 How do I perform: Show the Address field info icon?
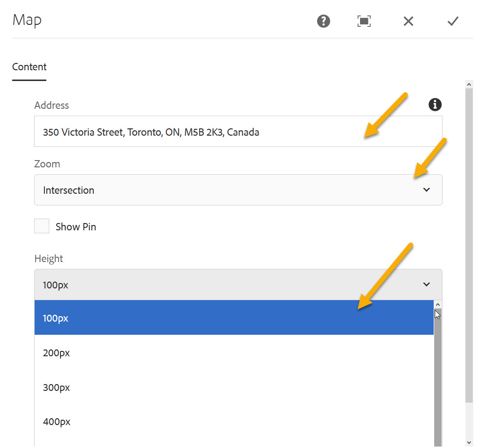pos(435,104)
